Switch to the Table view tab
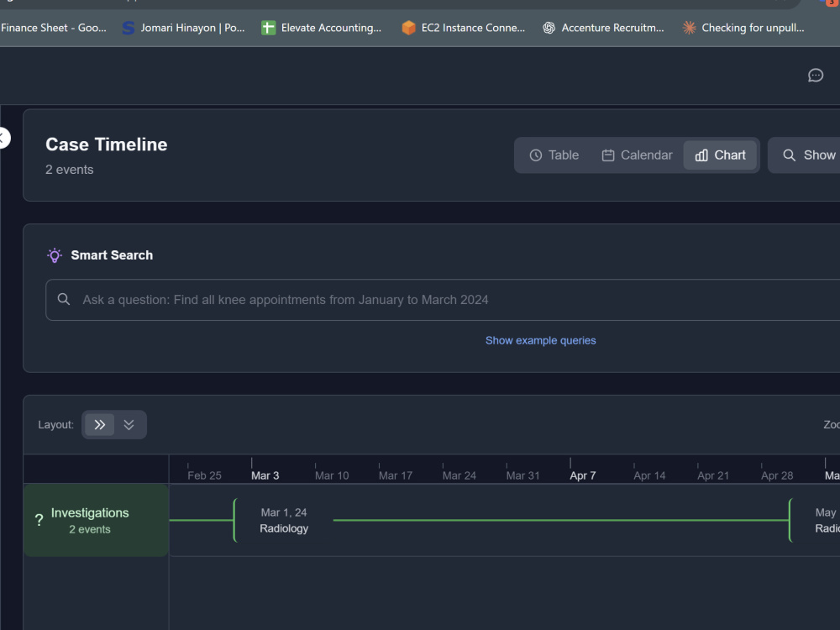 (x=554, y=155)
